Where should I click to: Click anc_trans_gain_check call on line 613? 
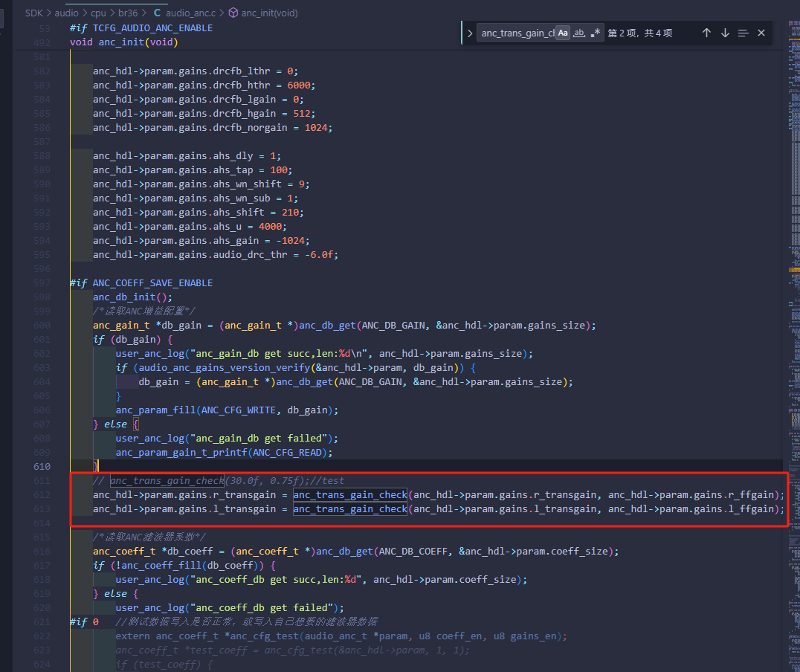(350, 509)
